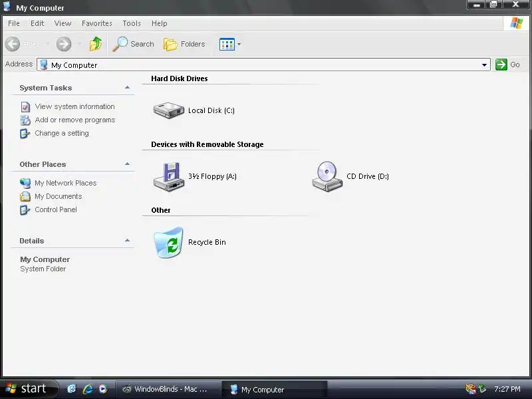
Task: Click My Computer taskbar button
Action: [274, 390]
